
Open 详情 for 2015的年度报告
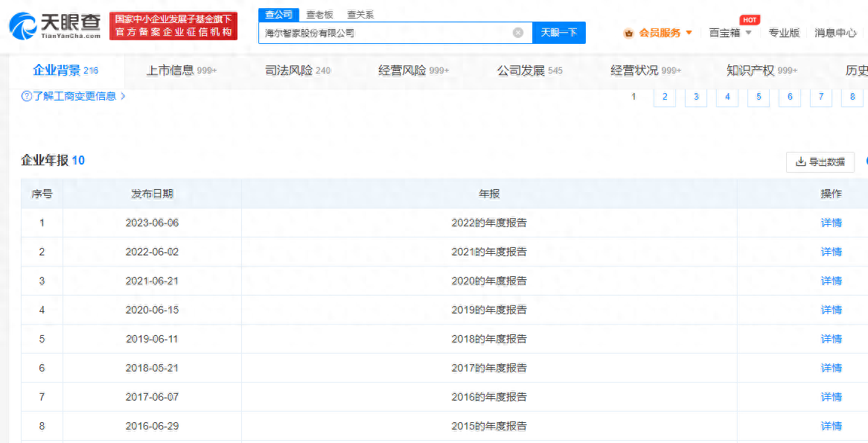pos(831,427)
